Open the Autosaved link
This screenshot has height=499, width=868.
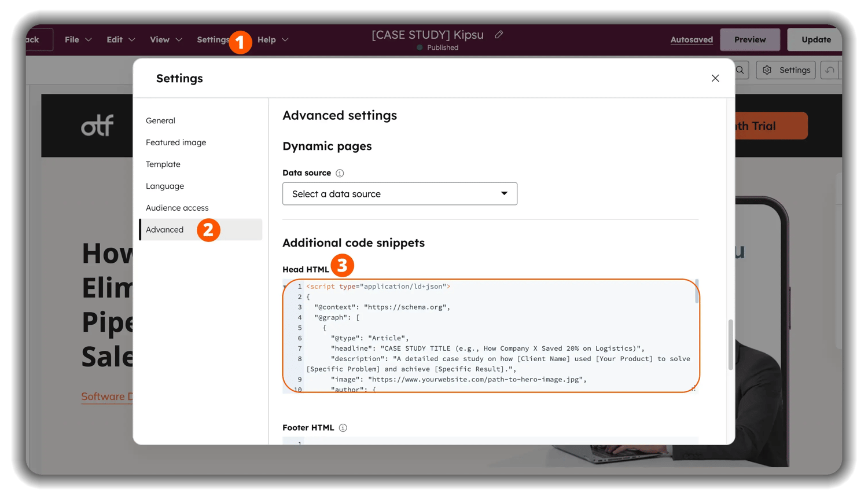pyautogui.click(x=692, y=39)
